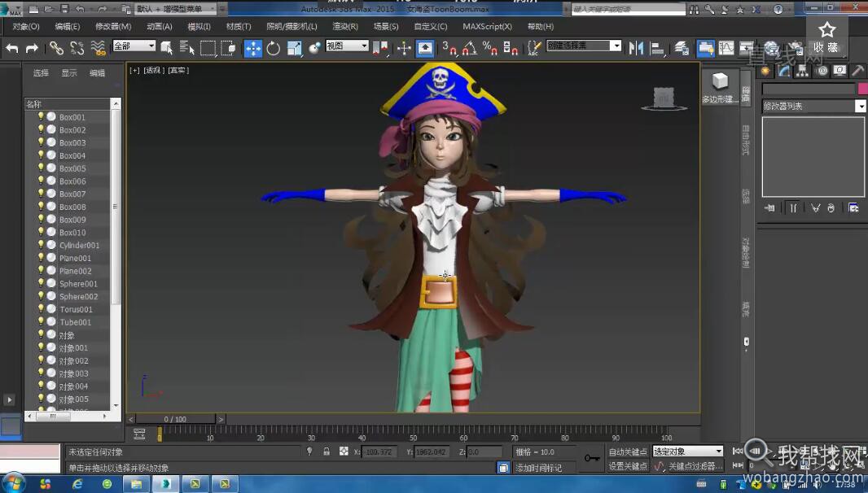Activate the Select and Scale tool
This screenshot has height=493, width=868.
[x=294, y=48]
